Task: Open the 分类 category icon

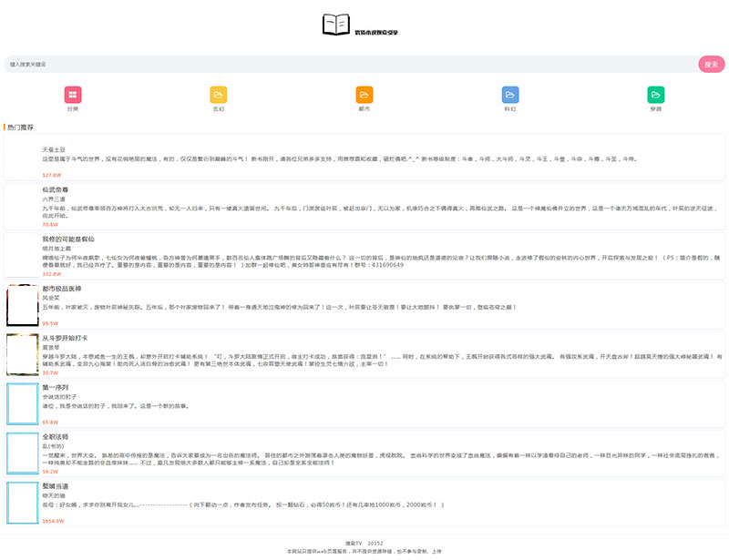Action: (73, 95)
